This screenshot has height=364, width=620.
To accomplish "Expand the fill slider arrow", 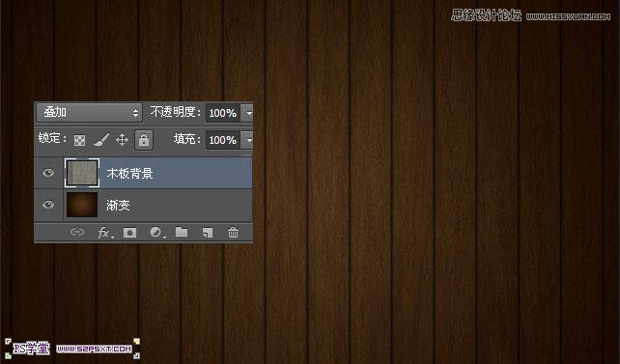I will click(x=248, y=140).
